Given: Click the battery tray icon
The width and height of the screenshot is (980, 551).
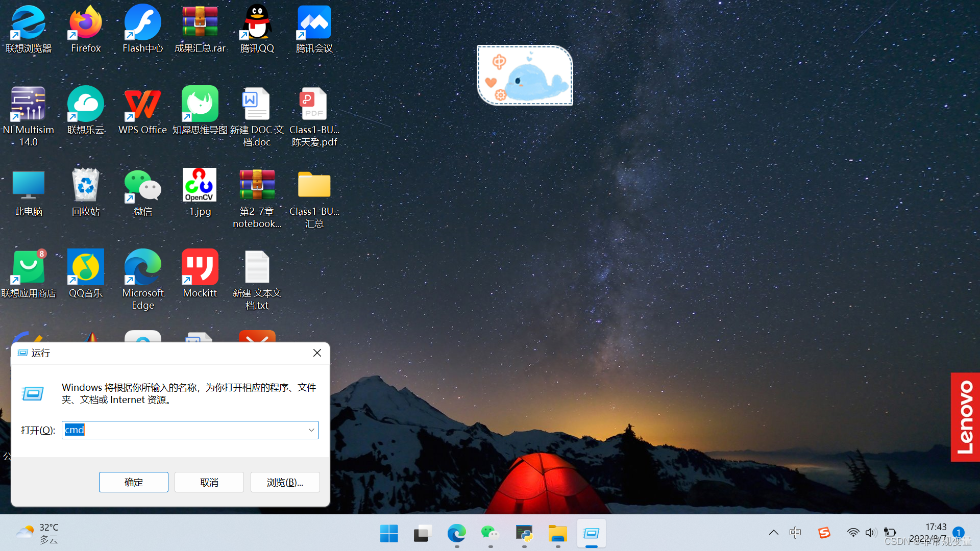Looking at the screenshot, I should pos(890,533).
